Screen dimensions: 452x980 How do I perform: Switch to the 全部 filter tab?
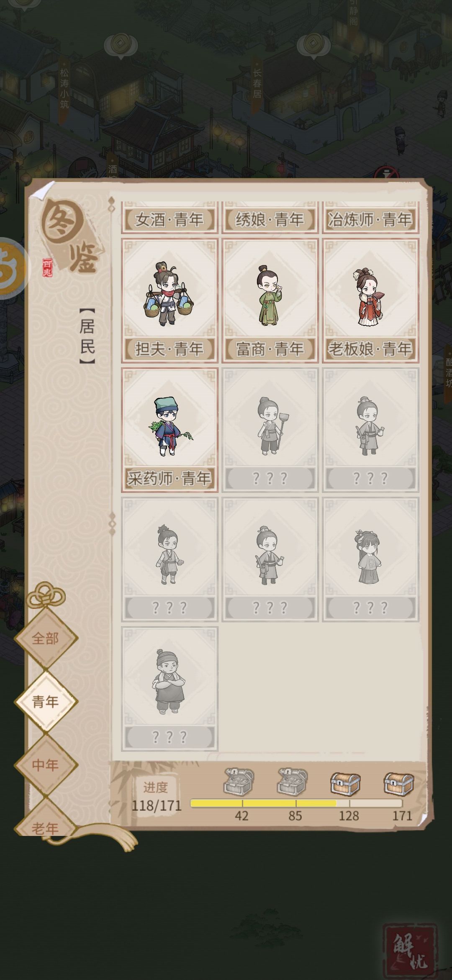click(x=46, y=638)
